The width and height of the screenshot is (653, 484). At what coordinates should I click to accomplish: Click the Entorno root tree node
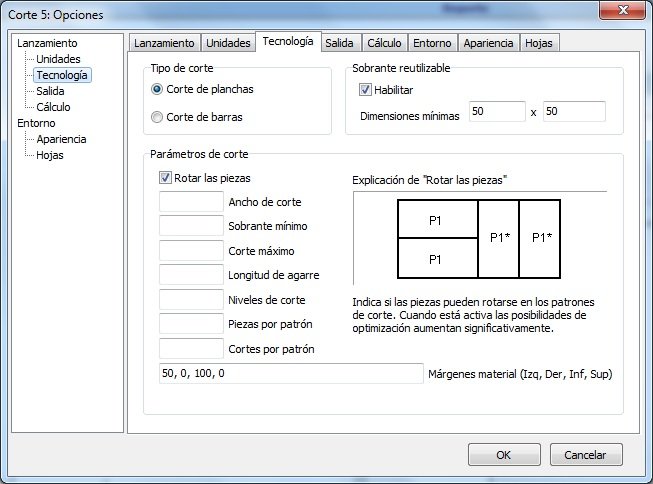37,123
